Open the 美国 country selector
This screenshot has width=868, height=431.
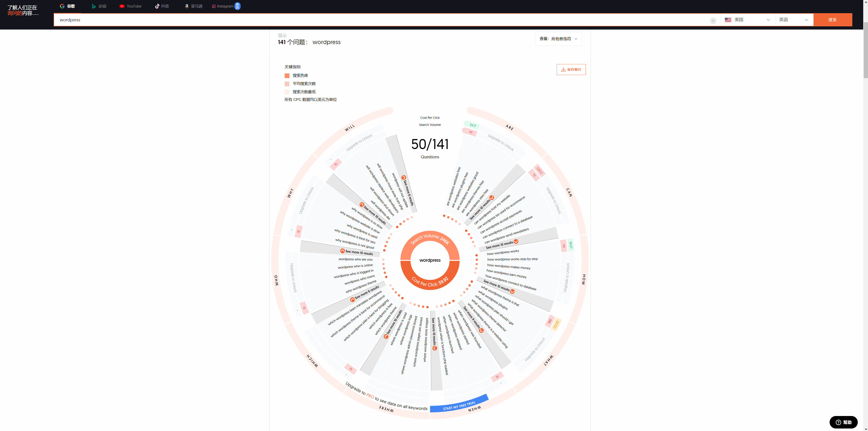pyautogui.click(x=747, y=20)
